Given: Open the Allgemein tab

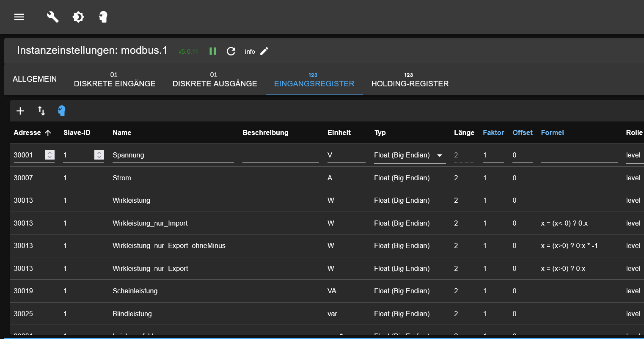Looking at the screenshot, I should pyautogui.click(x=35, y=79).
